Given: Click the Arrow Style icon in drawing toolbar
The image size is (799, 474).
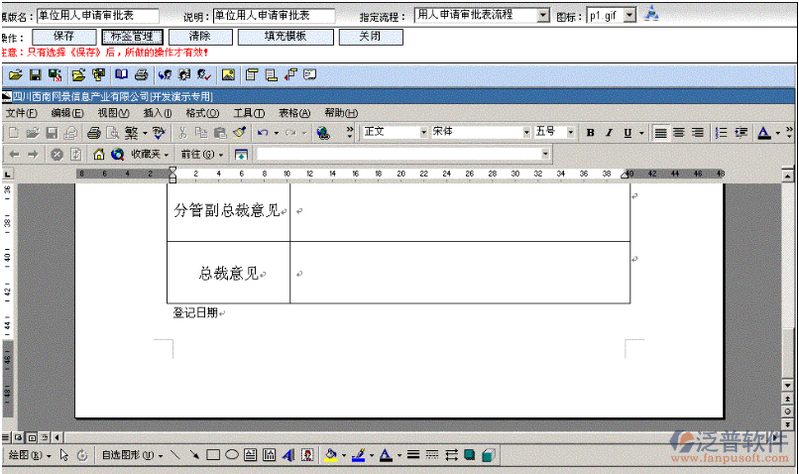Looking at the screenshot, I should pyautogui.click(x=451, y=455).
